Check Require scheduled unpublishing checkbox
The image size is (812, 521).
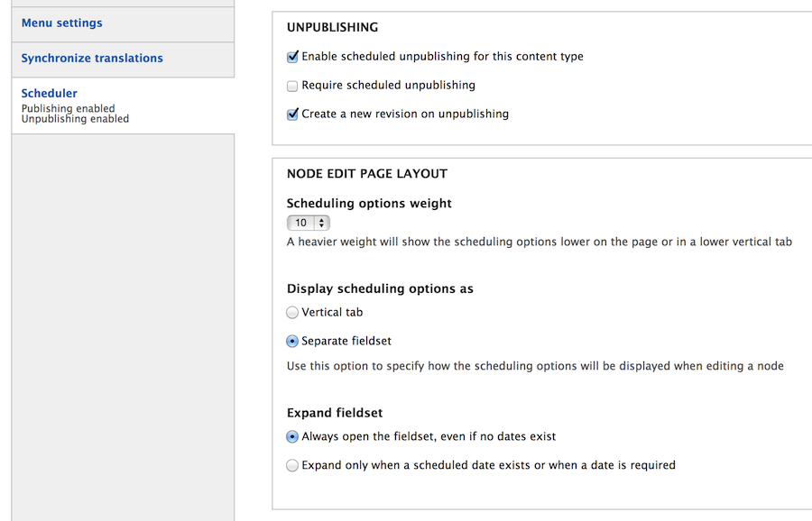[292, 86]
